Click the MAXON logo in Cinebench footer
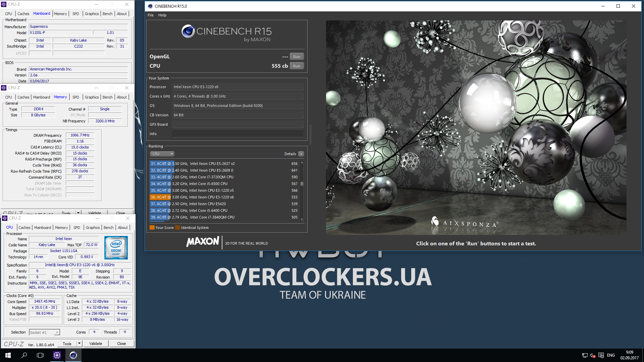 click(x=203, y=242)
